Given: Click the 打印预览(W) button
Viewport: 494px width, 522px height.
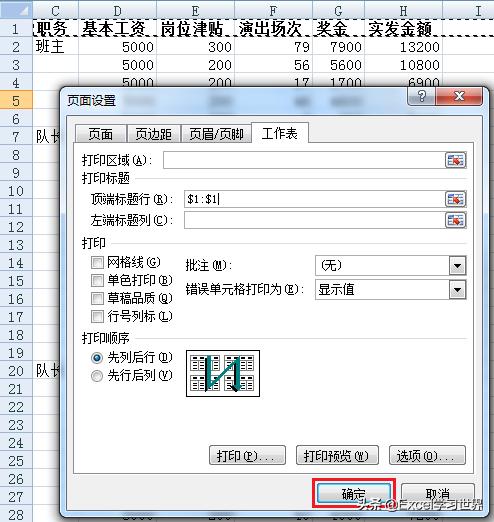Looking at the screenshot, I should 337,455.
